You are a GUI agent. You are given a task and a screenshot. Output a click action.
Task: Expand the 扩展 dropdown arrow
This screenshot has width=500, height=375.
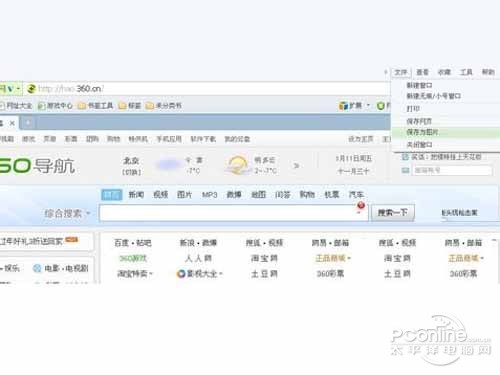point(368,106)
